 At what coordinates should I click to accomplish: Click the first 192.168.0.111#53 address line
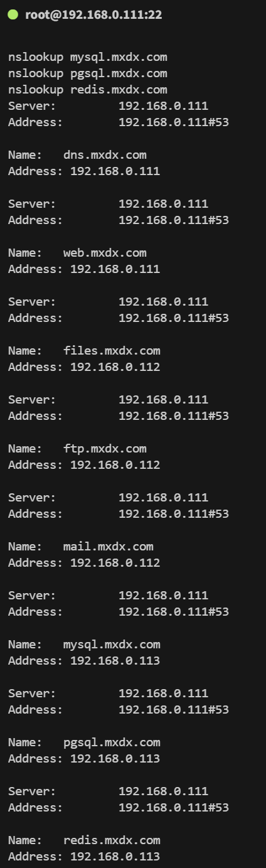(119, 122)
